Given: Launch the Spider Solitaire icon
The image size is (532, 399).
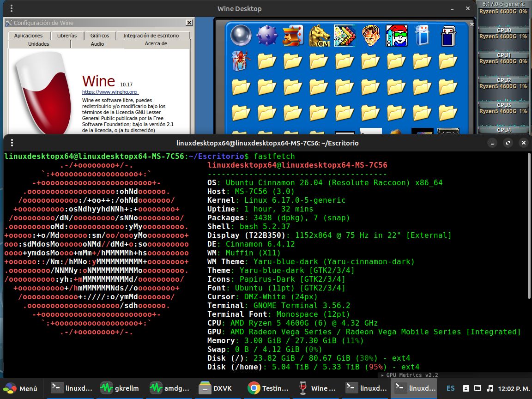Looking at the screenshot, I should point(241,60).
